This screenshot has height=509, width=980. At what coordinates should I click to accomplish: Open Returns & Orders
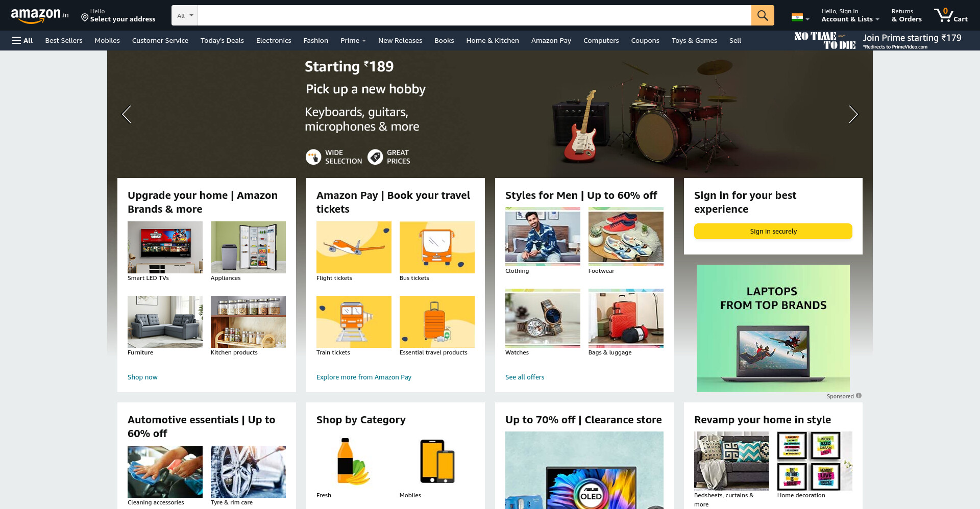coord(906,15)
